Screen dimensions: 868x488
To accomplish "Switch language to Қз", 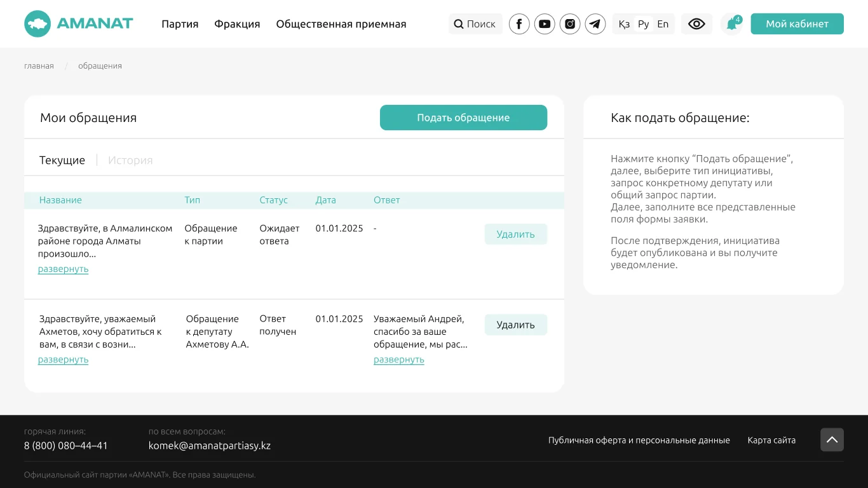I will [x=624, y=24].
